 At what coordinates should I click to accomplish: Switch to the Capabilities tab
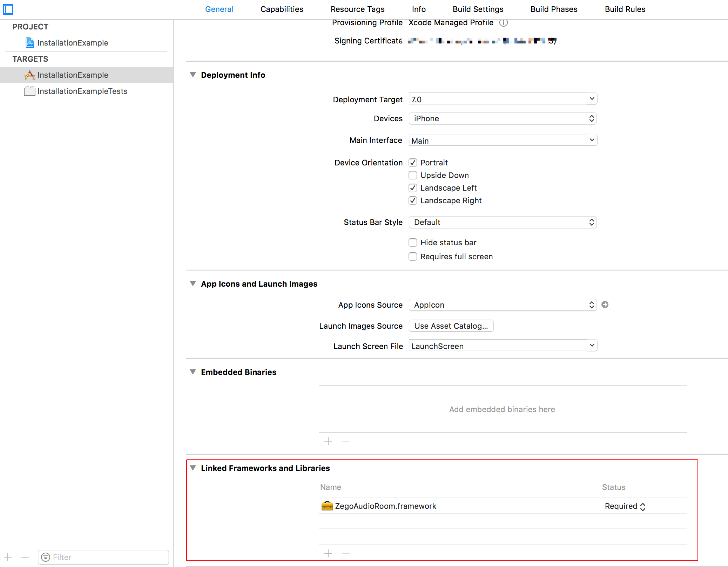pyautogui.click(x=282, y=9)
